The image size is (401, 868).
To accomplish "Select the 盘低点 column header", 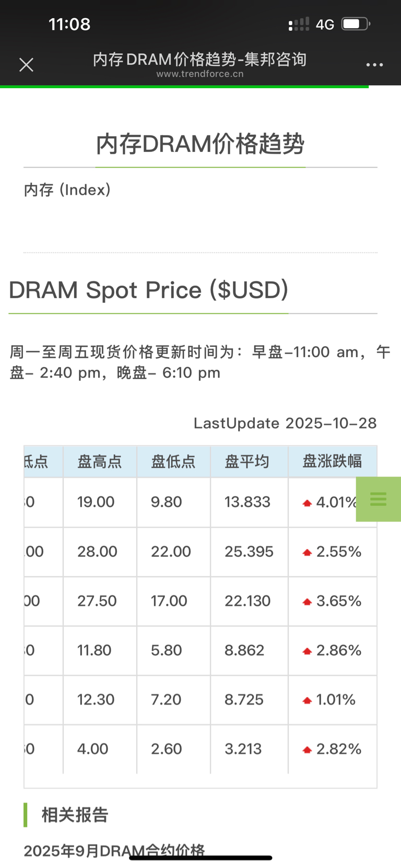I will pyautogui.click(x=173, y=462).
